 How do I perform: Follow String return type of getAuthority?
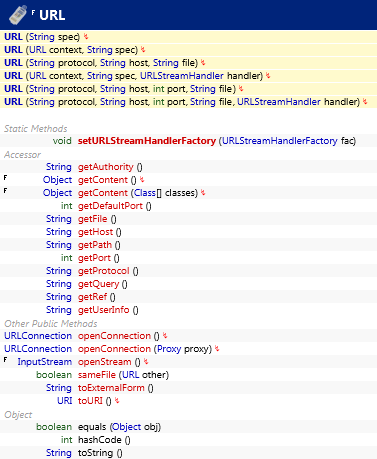click(59, 167)
